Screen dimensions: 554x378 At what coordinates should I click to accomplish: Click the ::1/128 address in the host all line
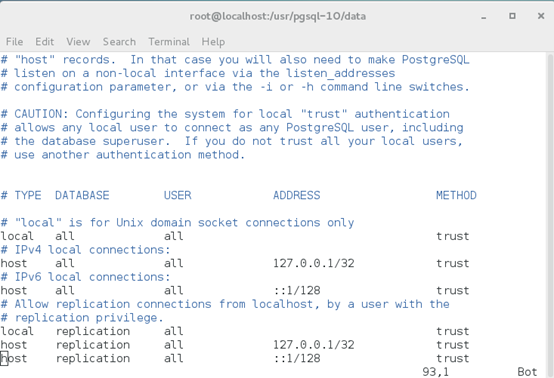297,290
